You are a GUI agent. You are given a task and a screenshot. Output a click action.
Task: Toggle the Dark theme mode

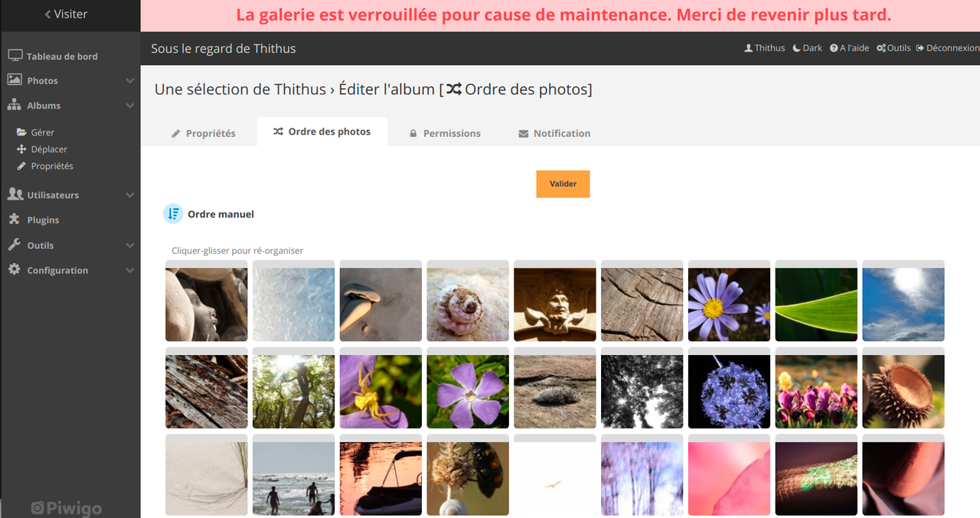(807, 47)
